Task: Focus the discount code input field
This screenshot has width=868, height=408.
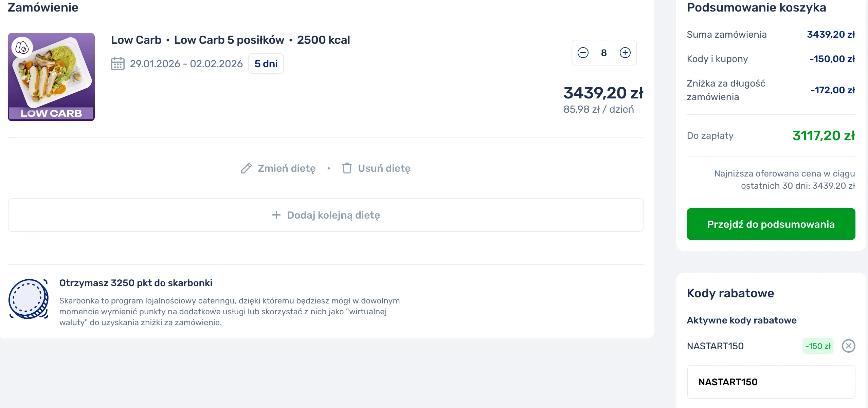Action: coord(771,382)
